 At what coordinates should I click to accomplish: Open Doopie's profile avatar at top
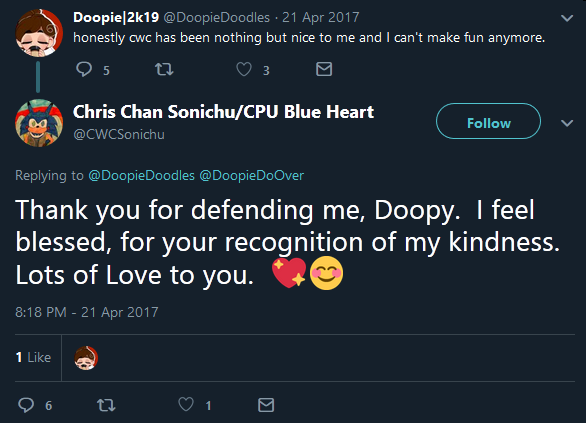38,33
